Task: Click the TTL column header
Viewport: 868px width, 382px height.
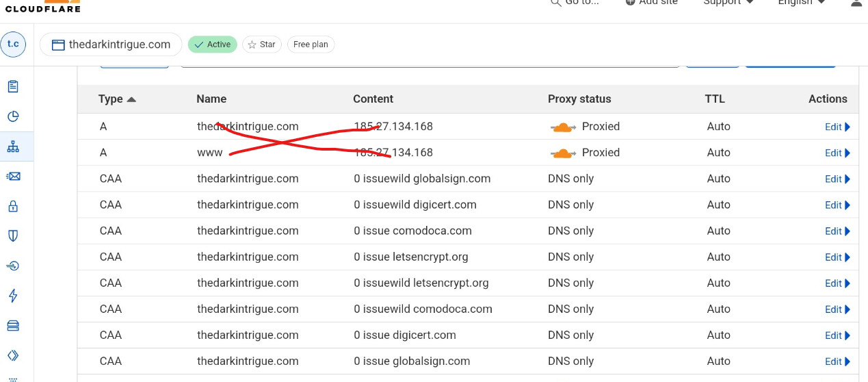Action: tap(715, 99)
